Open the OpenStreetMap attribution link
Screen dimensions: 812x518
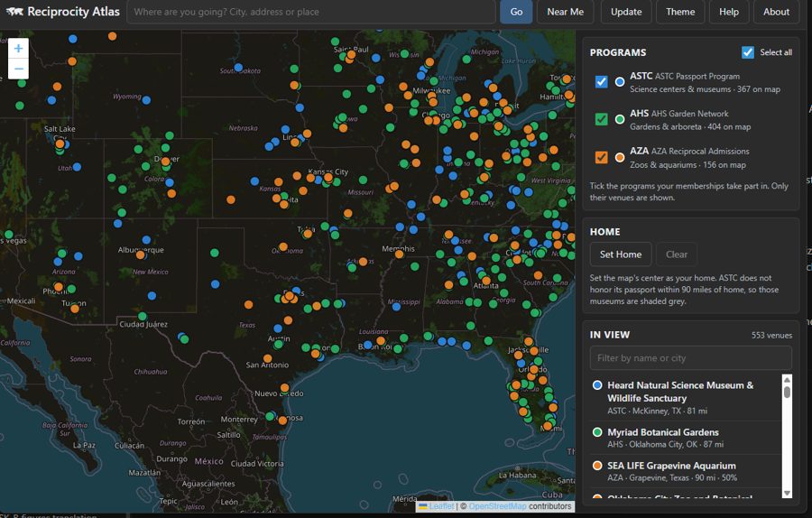(498, 506)
